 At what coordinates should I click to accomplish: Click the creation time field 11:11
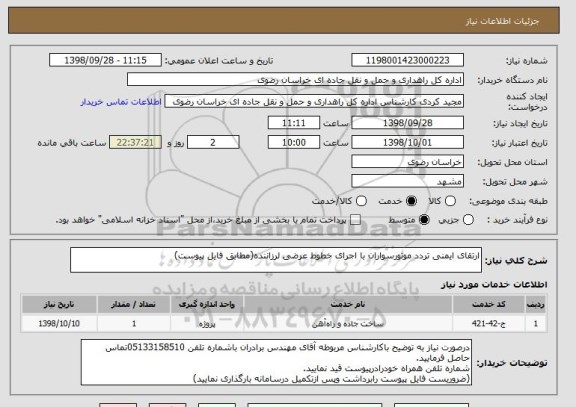click(294, 123)
